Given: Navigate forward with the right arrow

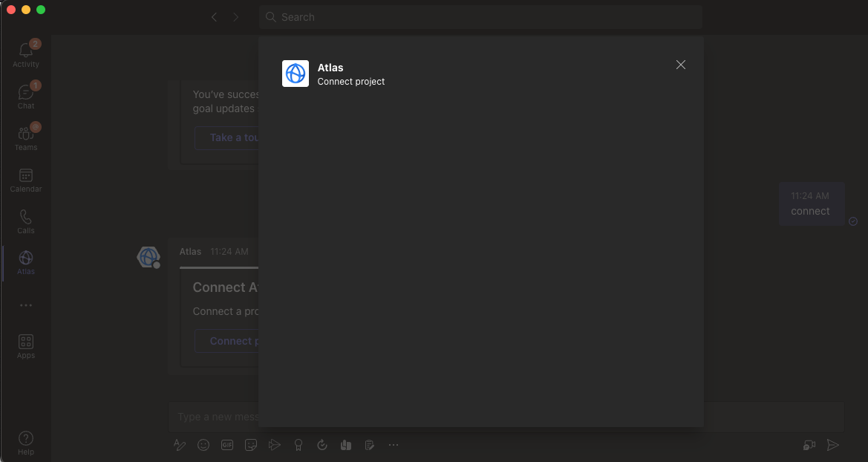Looking at the screenshot, I should [236, 17].
